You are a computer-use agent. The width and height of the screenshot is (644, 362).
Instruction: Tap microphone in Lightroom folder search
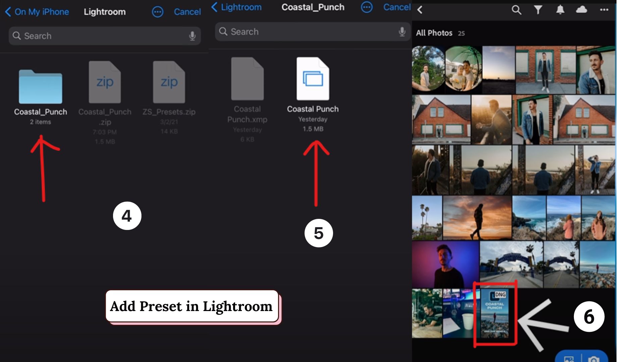[192, 36]
